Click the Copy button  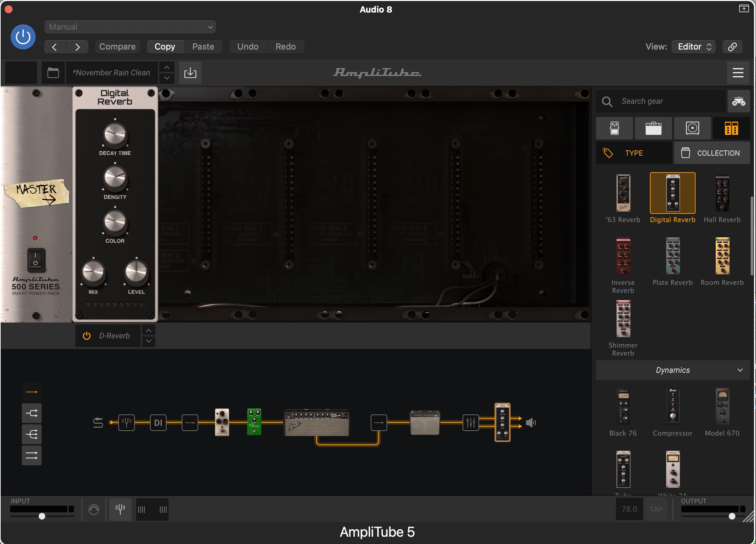[165, 47]
